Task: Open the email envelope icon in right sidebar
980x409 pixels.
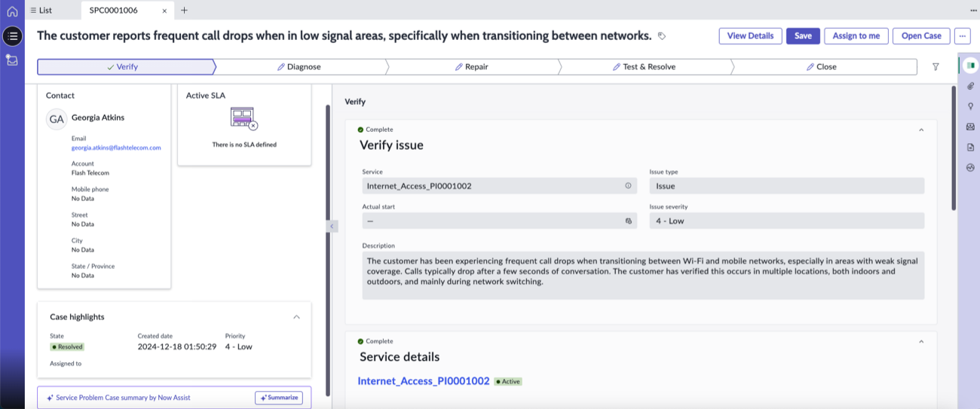Action: click(x=970, y=127)
